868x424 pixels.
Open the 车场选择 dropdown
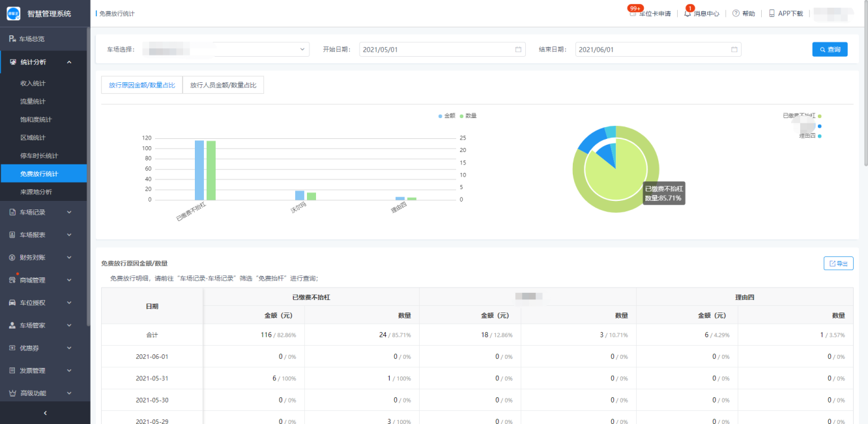(x=225, y=50)
